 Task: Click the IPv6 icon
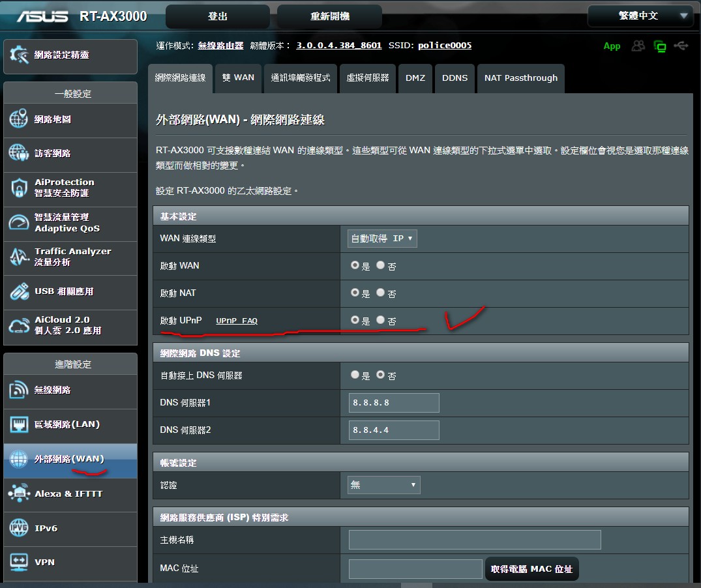[19, 527]
